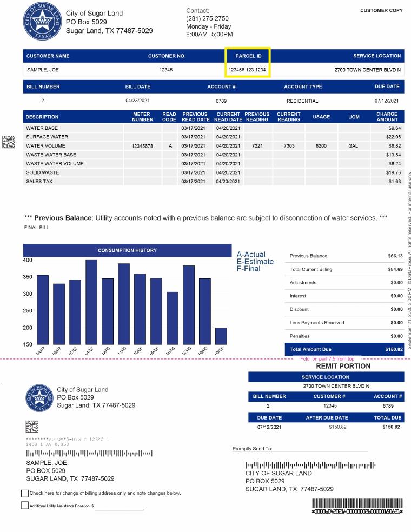Screen dimensions: 411x532
Task: Click the $19.76 solid waste charge
Action: point(393,172)
